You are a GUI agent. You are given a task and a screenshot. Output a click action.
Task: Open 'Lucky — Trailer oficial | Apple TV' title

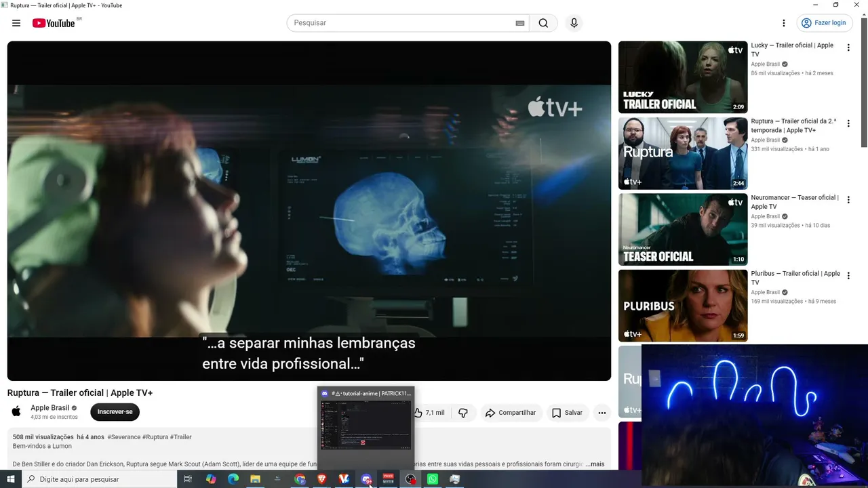(792, 49)
